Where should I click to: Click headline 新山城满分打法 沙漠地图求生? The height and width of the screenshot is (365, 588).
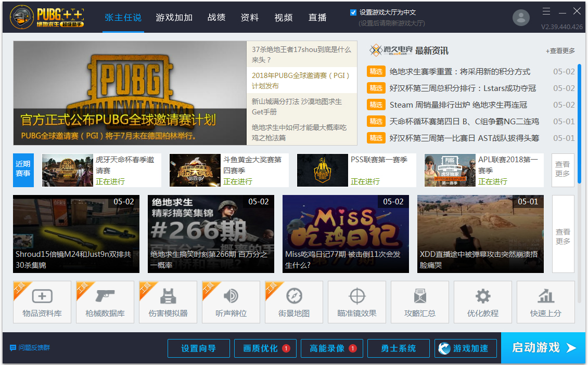(x=301, y=107)
